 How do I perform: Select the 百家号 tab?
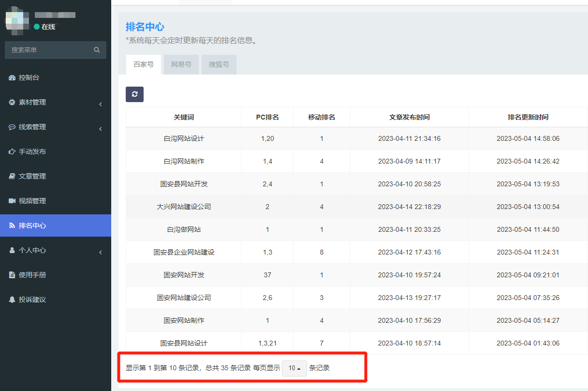144,64
